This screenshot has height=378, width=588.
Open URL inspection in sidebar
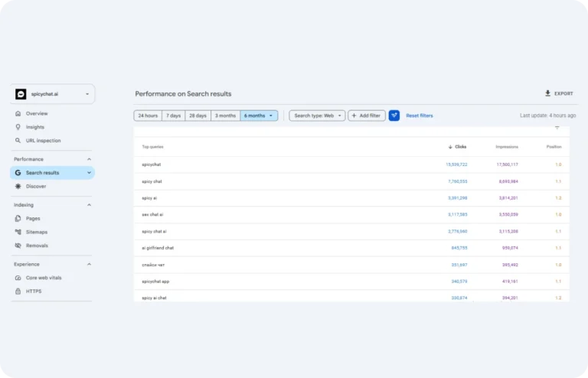tap(43, 141)
